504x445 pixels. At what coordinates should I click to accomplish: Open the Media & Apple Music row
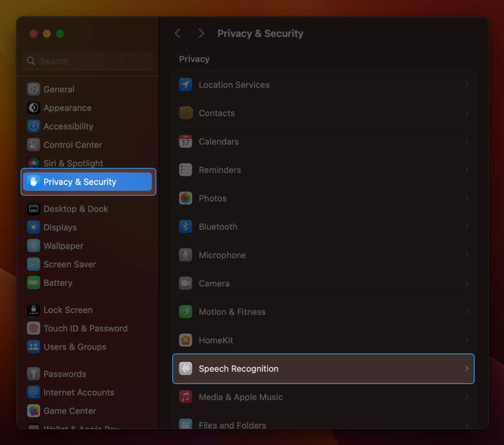323,397
